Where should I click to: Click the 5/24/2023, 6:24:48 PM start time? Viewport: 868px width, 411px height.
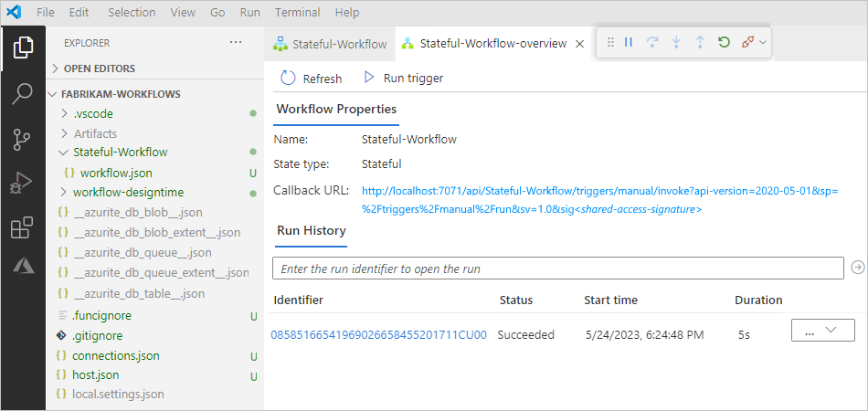pyautogui.click(x=645, y=335)
